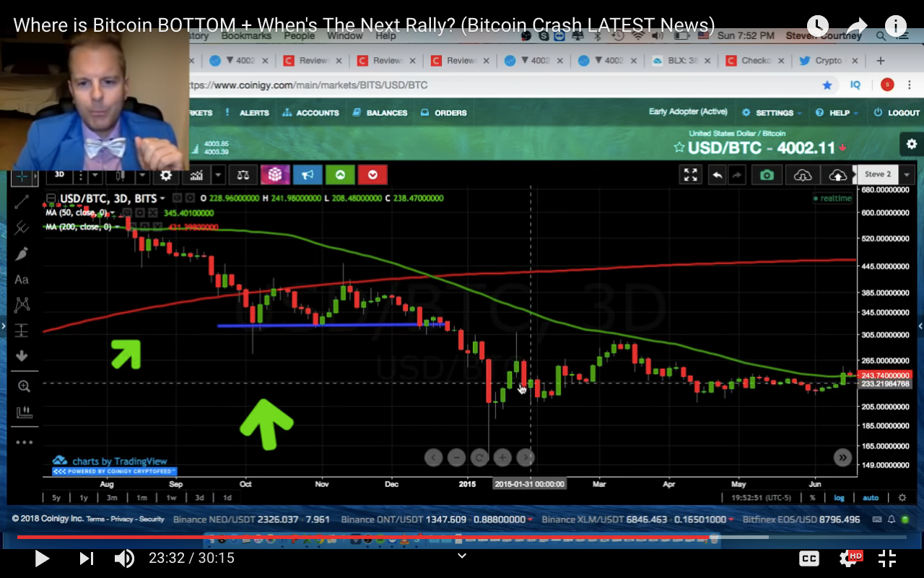Open the Steve 2 layout dropdown arrow
This screenshot has width=924, height=578.
(907, 175)
